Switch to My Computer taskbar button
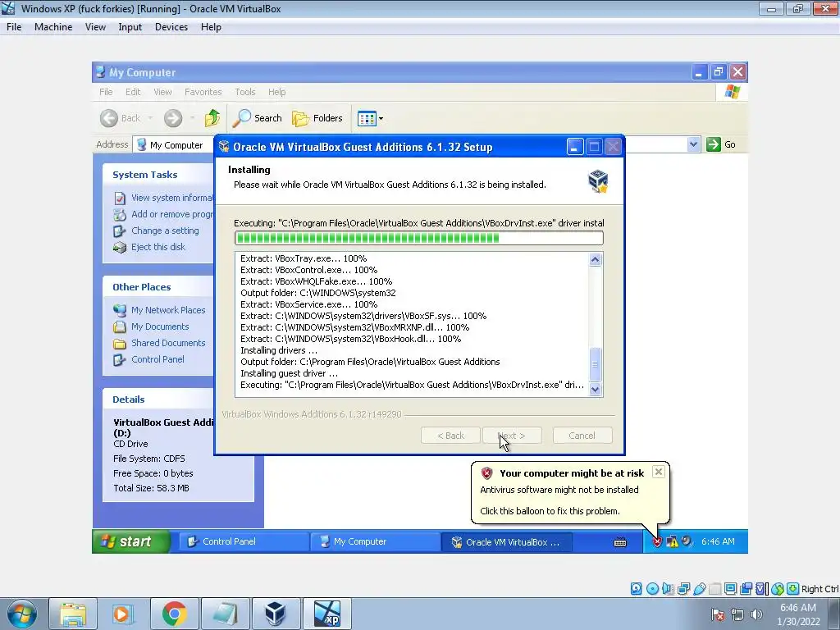840x630 pixels. 375,541
